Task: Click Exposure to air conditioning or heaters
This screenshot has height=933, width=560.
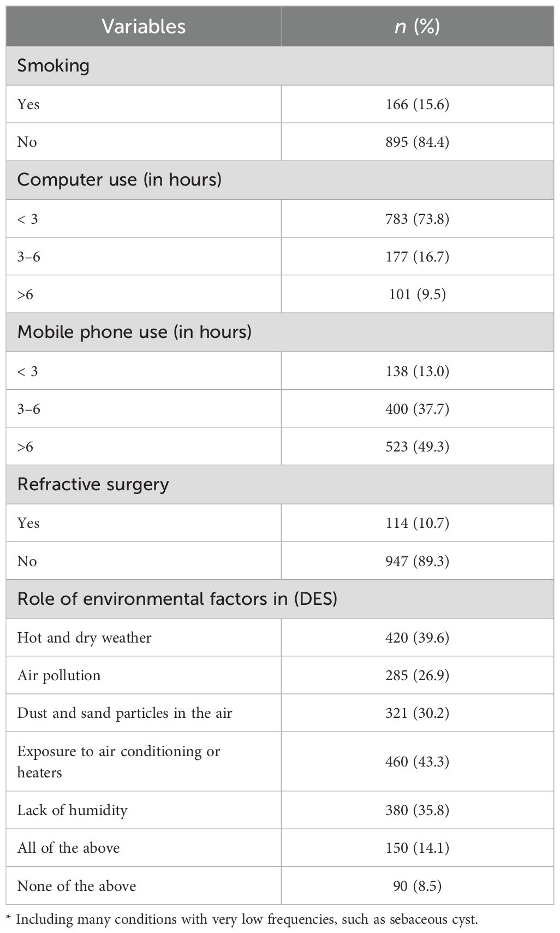Action: (x=118, y=762)
